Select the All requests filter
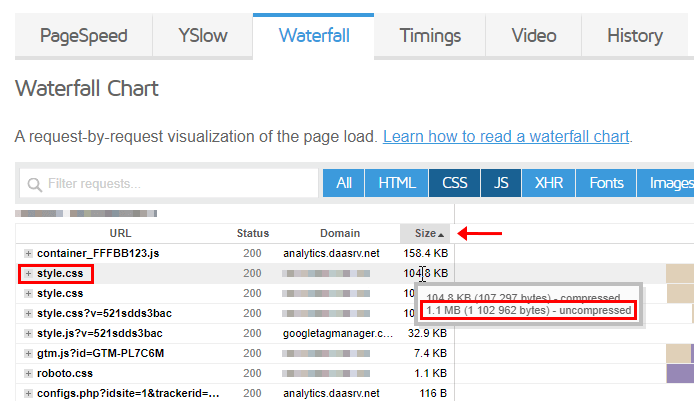Image resolution: width=694 pixels, height=401 pixels. (x=343, y=183)
